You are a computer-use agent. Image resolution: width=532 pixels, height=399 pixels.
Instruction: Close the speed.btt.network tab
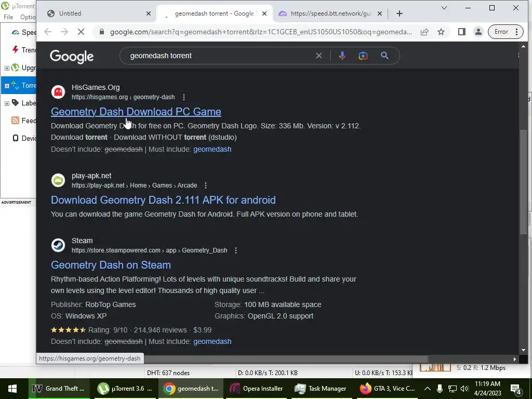tap(380, 14)
